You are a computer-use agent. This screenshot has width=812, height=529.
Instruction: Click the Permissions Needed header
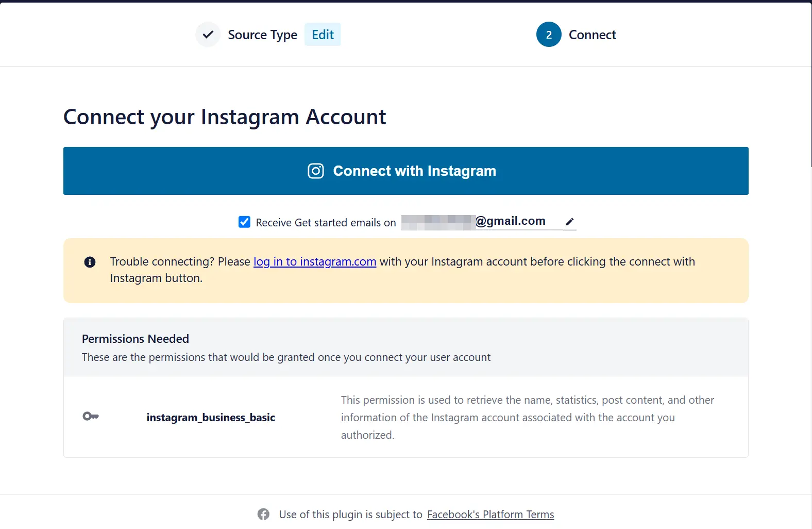tap(136, 339)
